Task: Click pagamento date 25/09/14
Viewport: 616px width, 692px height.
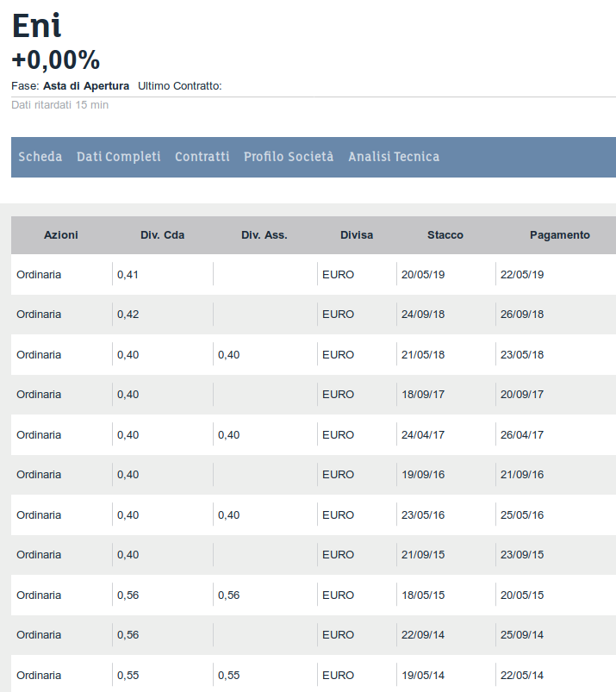Action: point(522,635)
